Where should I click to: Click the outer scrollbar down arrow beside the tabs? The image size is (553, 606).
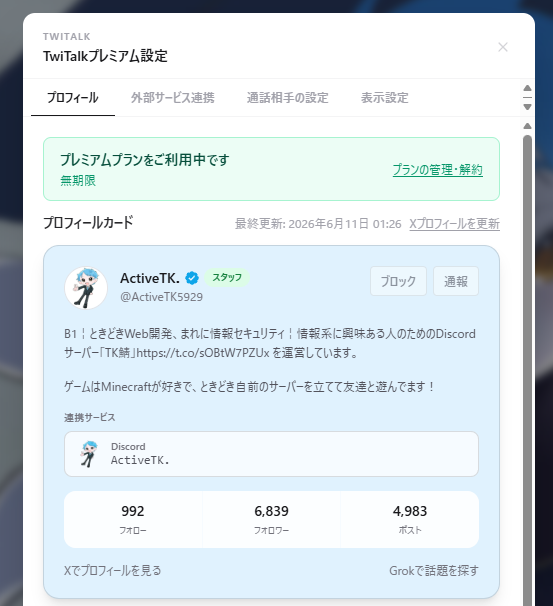click(x=527, y=107)
